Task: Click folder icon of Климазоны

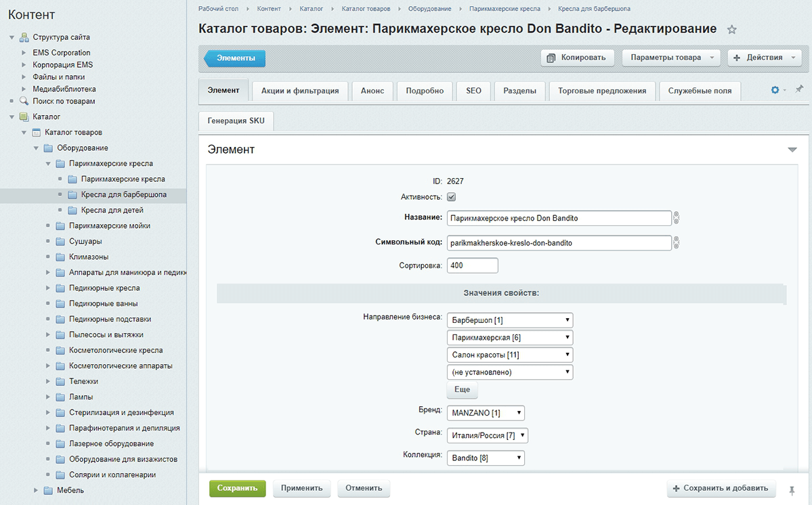Action: click(60, 257)
